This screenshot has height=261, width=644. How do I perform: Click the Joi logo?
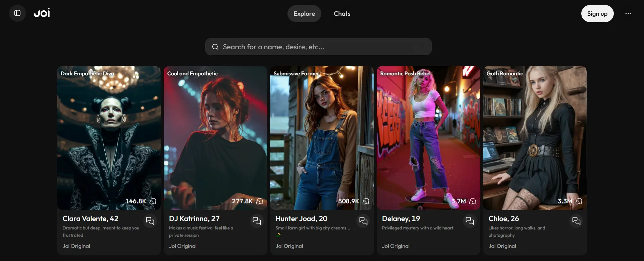point(42,13)
